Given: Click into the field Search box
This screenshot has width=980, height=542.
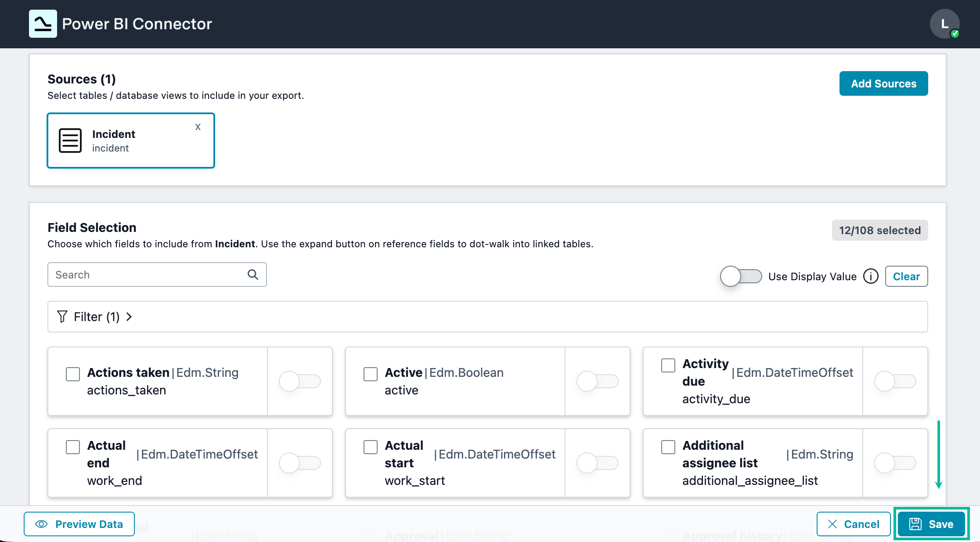Looking at the screenshot, I should tap(157, 275).
